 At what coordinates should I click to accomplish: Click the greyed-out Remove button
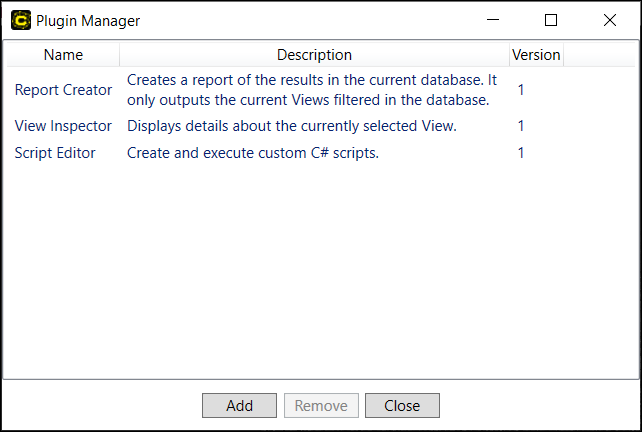[321, 406]
